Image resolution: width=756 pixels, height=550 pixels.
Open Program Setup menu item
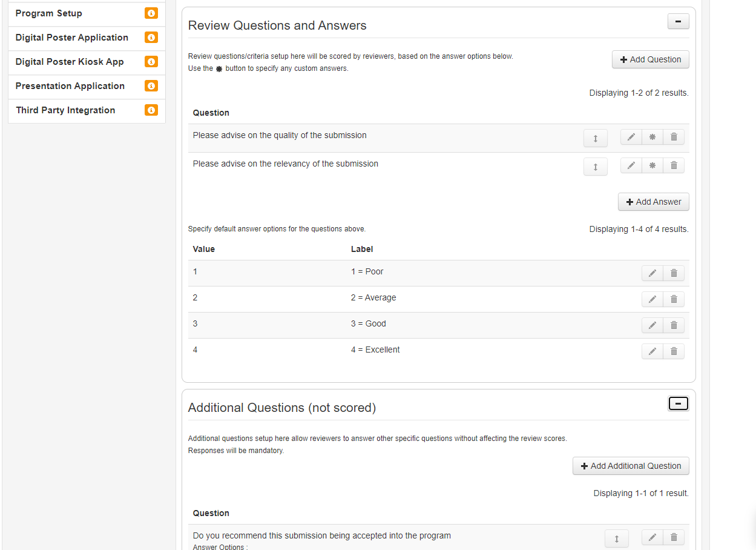[49, 13]
